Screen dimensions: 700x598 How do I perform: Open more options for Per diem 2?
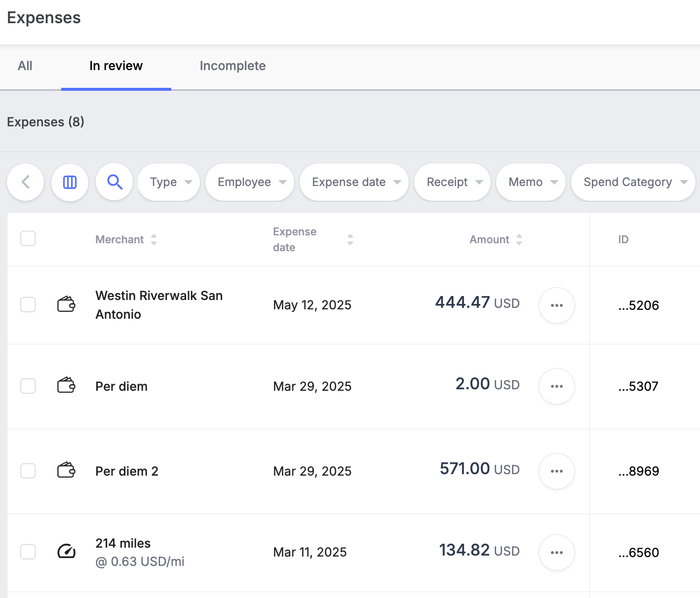(556, 471)
